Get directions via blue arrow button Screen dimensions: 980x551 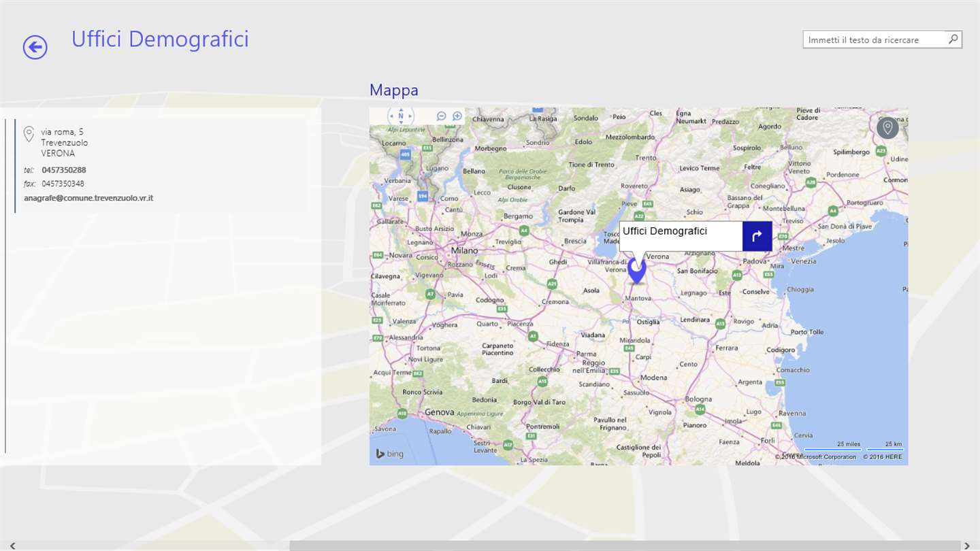pos(757,236)
